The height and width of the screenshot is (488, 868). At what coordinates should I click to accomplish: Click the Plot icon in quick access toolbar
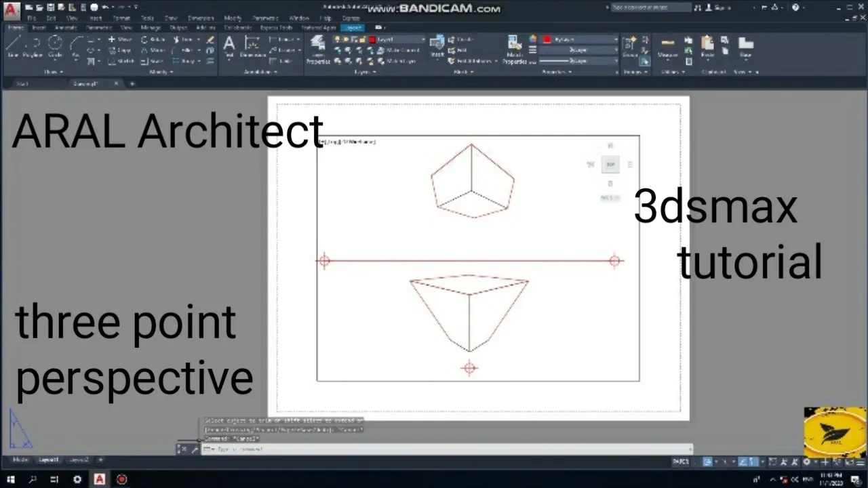pyautogui.click(x=94, y=7)
